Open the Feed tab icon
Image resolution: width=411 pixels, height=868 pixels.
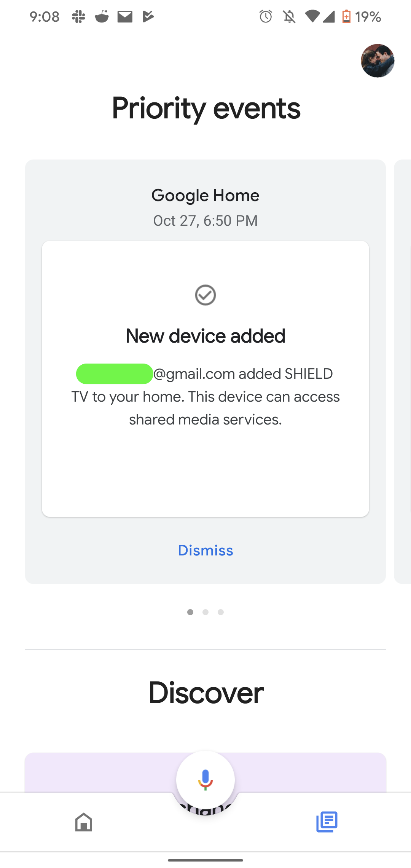click(x=327, y=822)
